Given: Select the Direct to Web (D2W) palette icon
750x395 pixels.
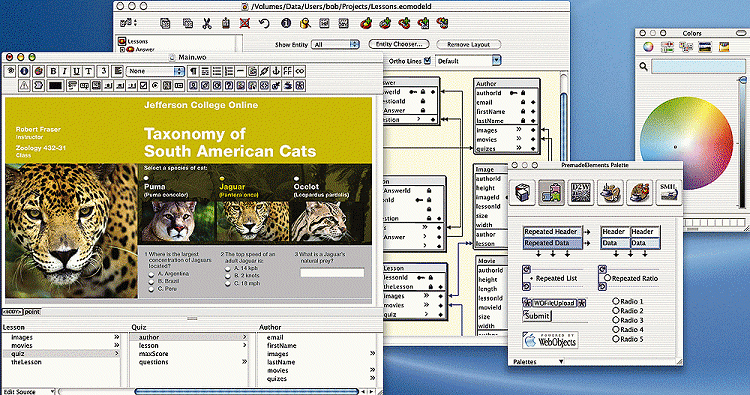Looking at the screenshot, I should (580, 193).
